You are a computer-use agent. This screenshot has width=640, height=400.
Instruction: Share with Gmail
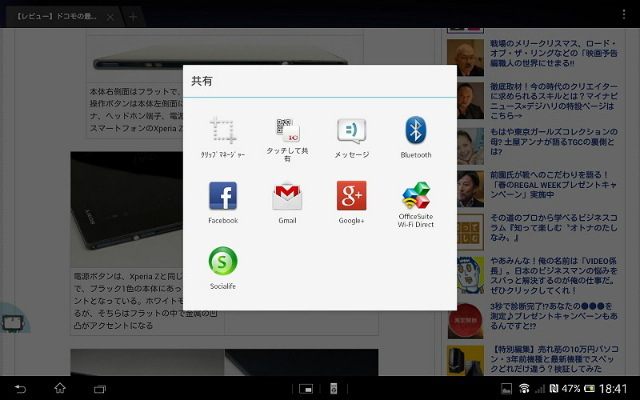(287, 203)
